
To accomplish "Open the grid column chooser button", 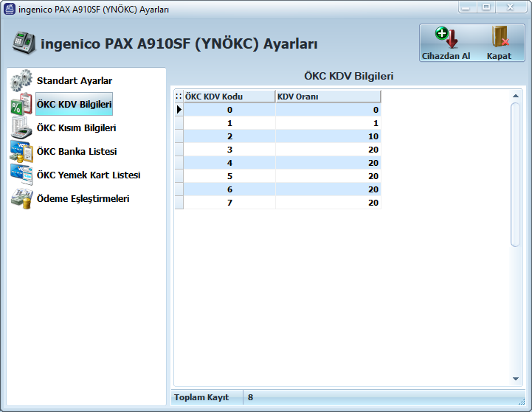I will (x=179, y=97).
